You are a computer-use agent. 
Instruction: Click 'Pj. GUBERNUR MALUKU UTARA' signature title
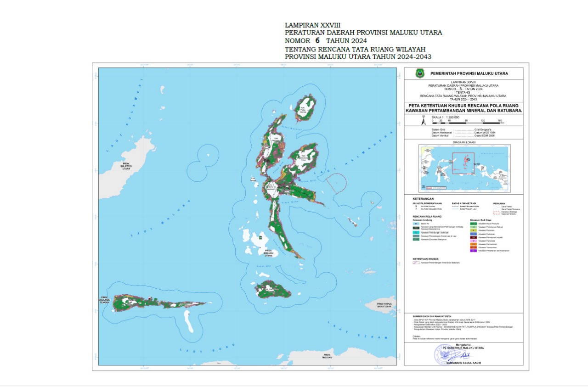tap(464, 348)
